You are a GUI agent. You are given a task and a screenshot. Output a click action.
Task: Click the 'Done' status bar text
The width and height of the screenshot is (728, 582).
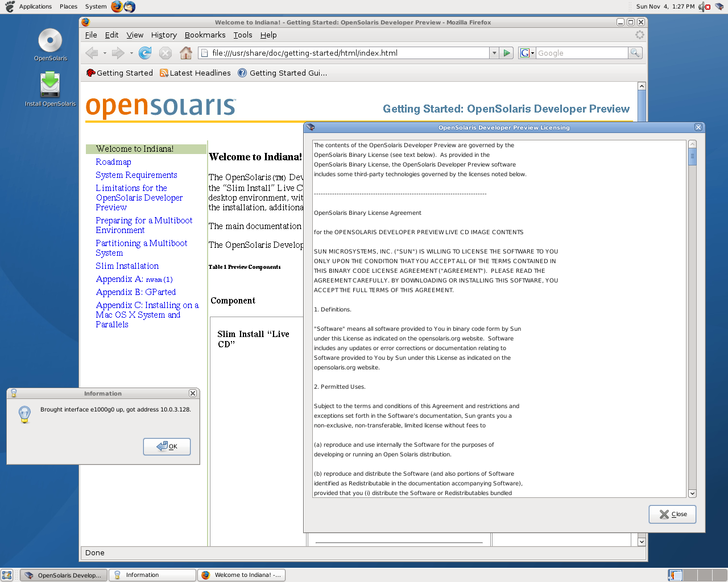[x=94, y=552]
